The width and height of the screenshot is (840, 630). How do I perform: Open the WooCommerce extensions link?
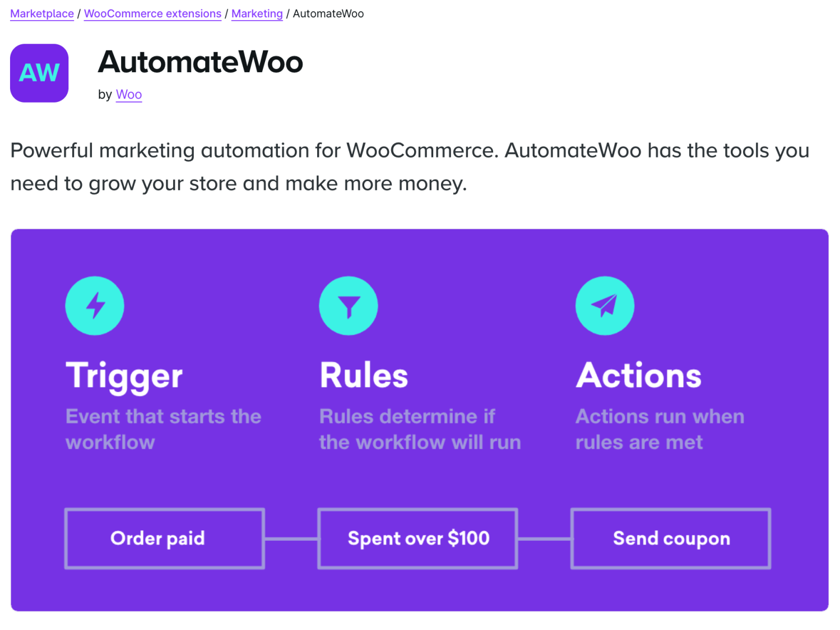point(152,13)
